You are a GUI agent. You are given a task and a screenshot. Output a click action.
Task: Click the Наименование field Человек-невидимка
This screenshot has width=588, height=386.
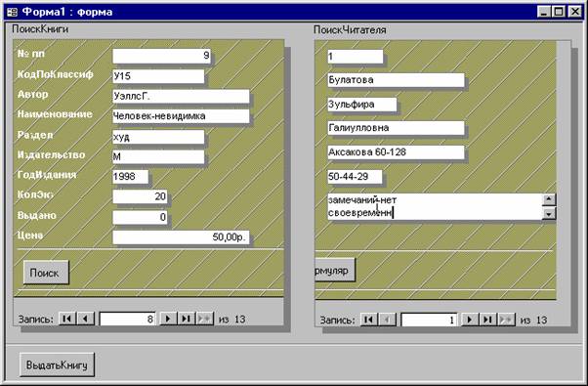(x=181, y=116)
